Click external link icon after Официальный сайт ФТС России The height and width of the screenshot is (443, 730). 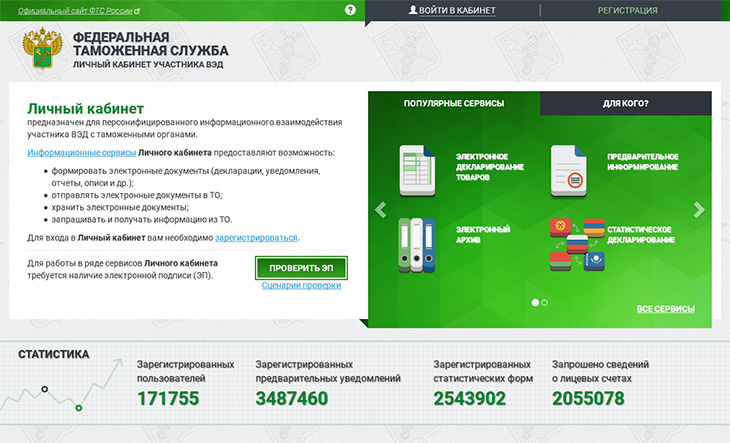point(137,11)
